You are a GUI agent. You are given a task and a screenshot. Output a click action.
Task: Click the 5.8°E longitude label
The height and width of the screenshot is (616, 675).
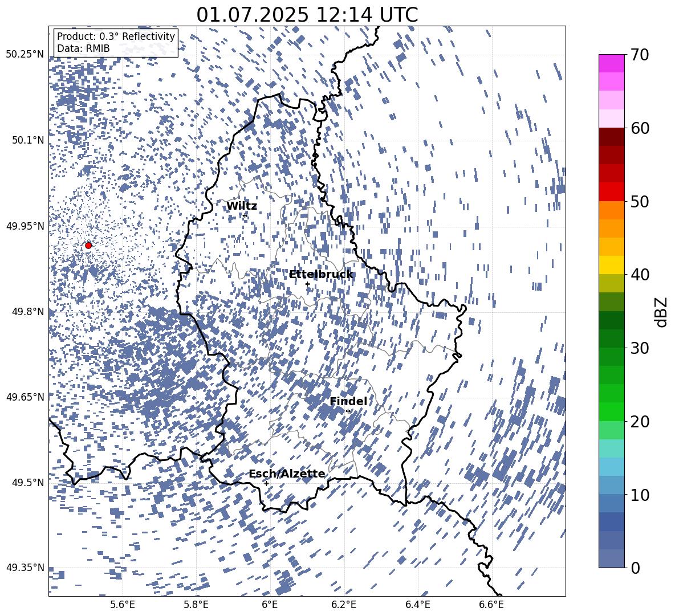(x=196, y=605)
